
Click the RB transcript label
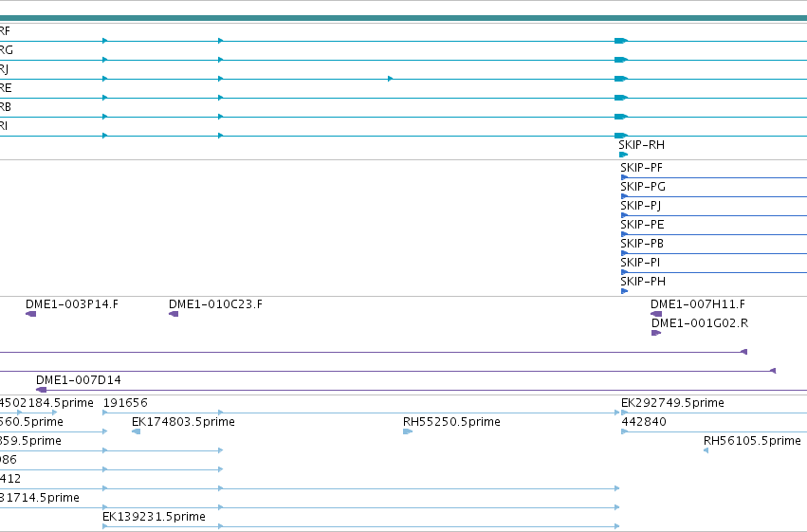5,107
